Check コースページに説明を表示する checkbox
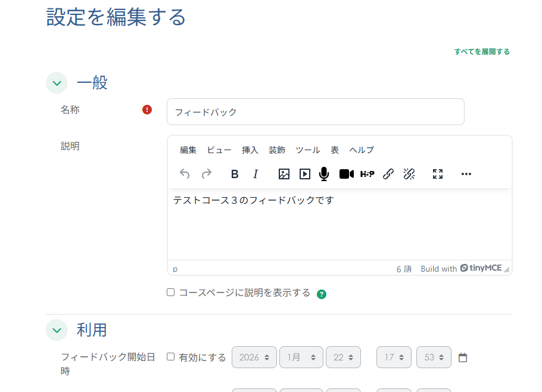Viewport: 542px width, 392px height. click(170, 291)
